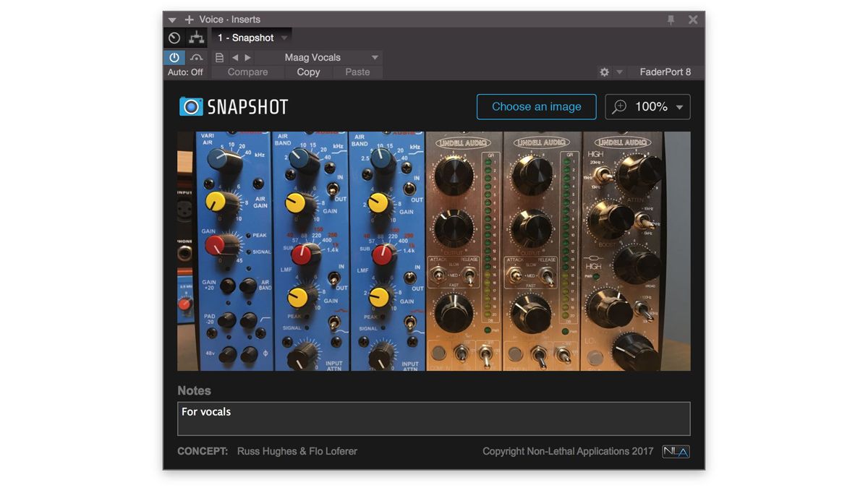This screenshot has width=868, height=488.
Task: Switch Auto: Off automation mode
Action: click(x=184, y=72)
